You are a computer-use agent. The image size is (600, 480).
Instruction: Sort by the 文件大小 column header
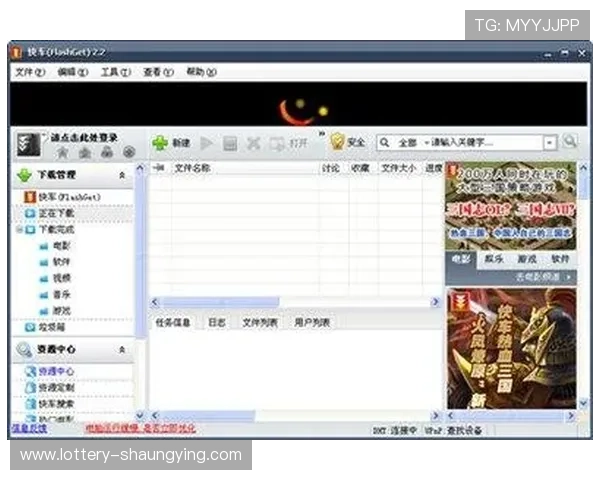tap(398, 168)
